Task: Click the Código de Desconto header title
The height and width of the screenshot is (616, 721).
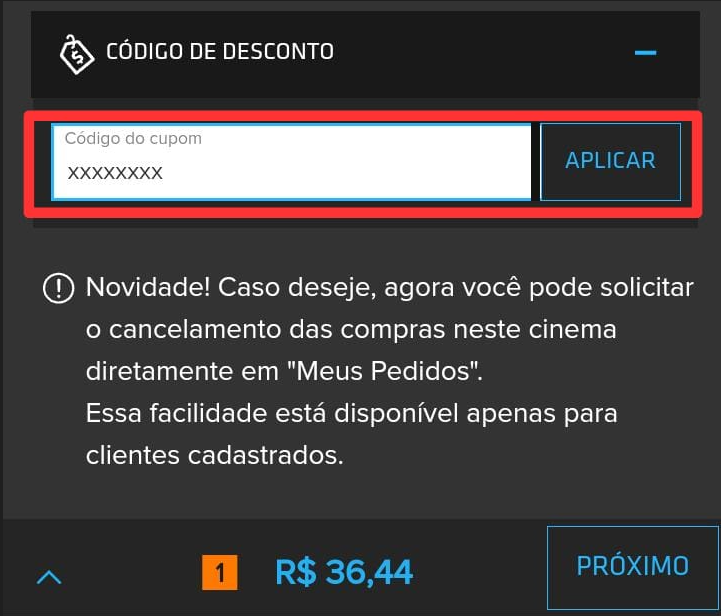Action: pos(220,51)
